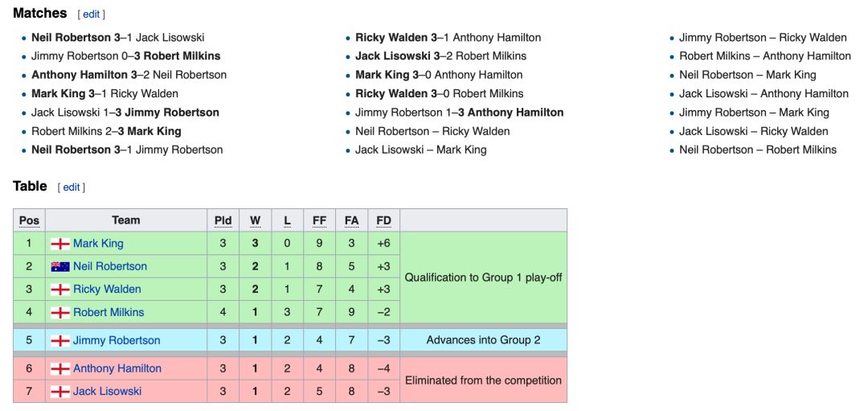Open Anthony Hamilton's table link

point(117,369)
